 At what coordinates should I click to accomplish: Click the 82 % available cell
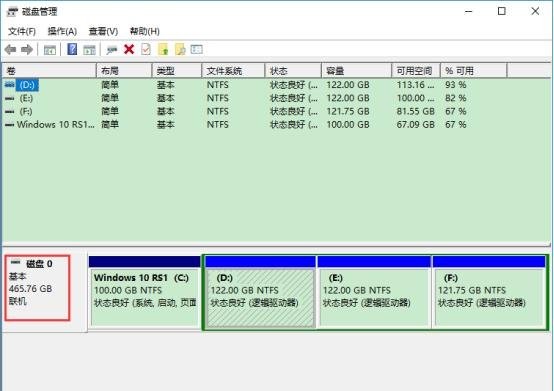(456, 98)
